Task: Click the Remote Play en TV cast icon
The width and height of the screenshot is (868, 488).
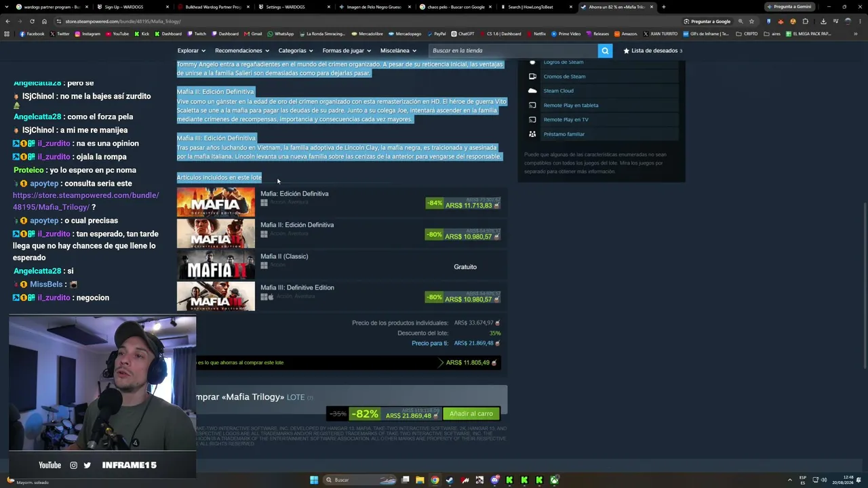Action: tap(532, 119)
